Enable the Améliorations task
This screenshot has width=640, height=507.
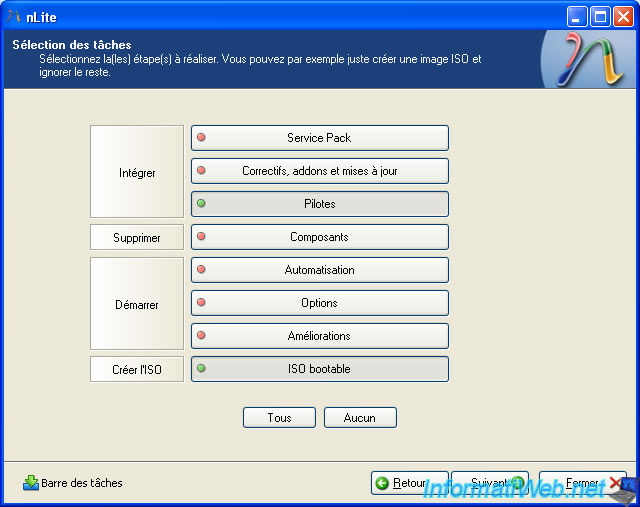(x=320, y=336)
